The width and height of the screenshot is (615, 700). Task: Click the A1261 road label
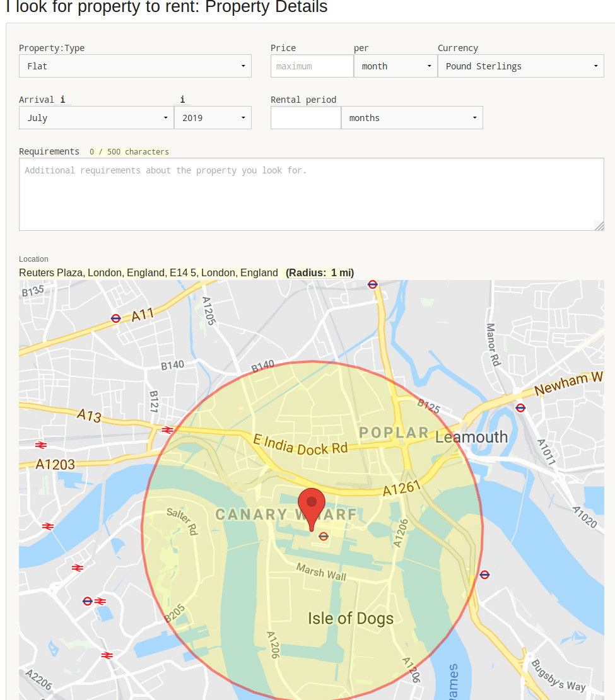(402, 488)
